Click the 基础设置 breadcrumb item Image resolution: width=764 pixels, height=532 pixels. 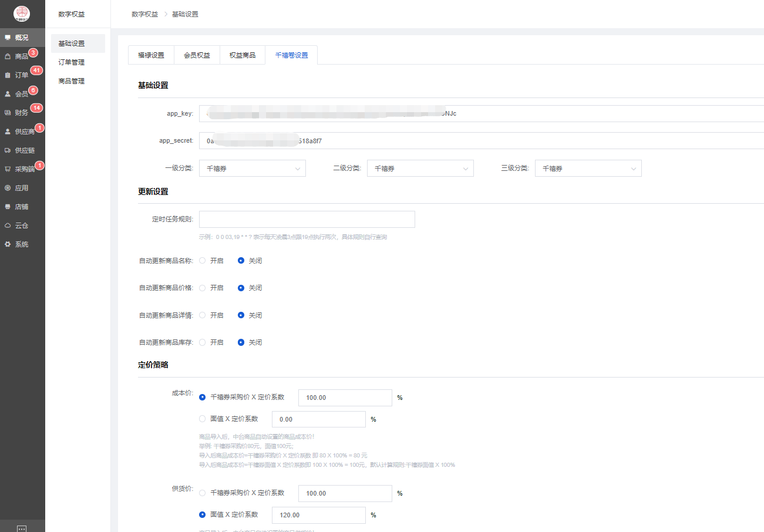pyautogui.click(x=185, y=14)
